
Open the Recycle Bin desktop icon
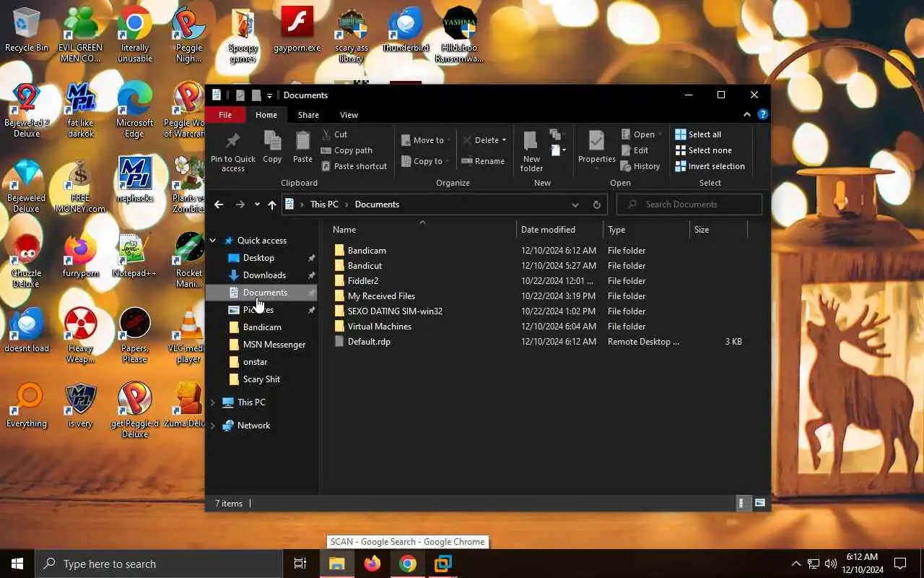(x=27, y=30)
